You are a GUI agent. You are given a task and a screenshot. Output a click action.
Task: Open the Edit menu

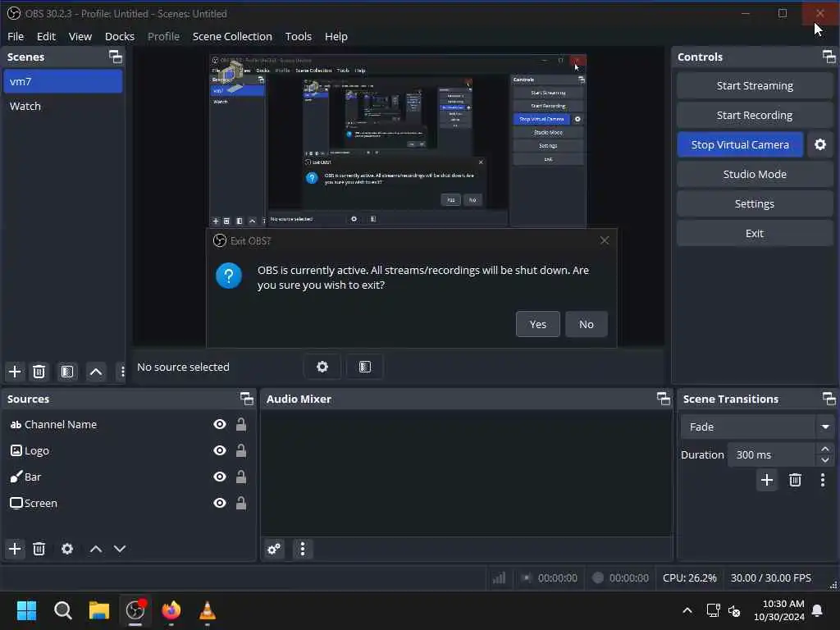tap(46, 36)
